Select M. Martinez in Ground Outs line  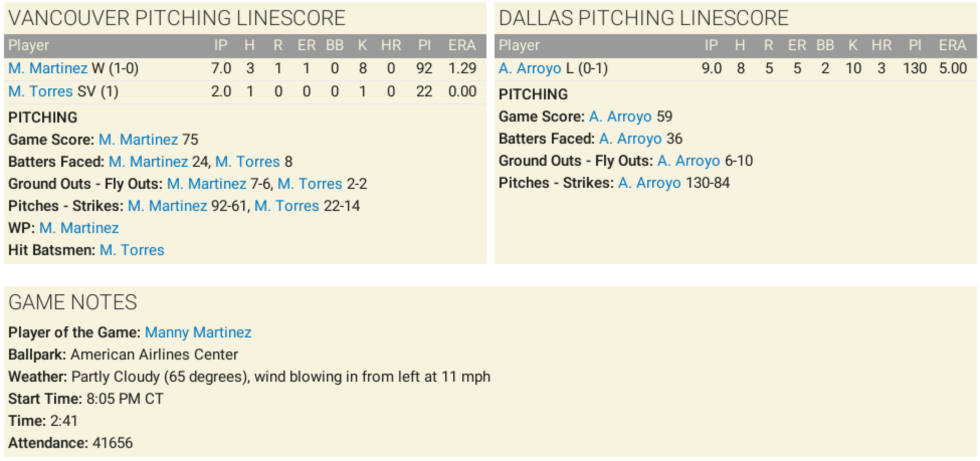point(207,184)
